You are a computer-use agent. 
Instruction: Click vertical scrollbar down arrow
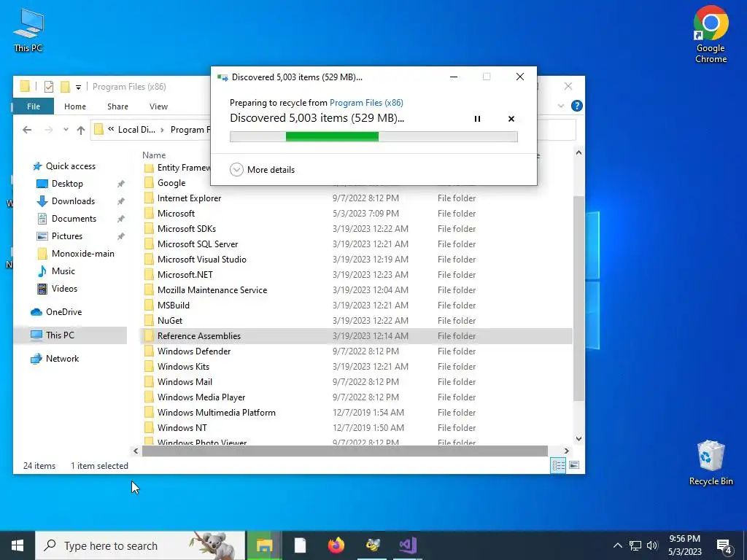(578, 438)
